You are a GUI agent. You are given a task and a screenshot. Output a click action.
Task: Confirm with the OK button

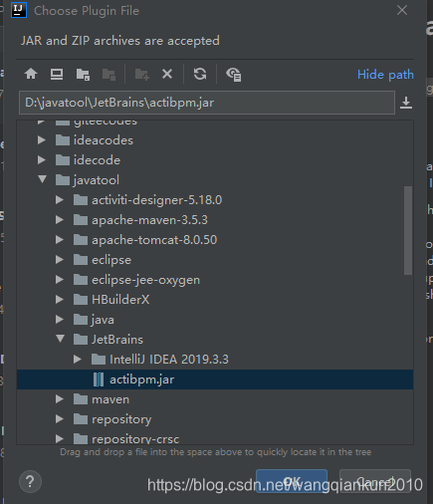(292, 481)
